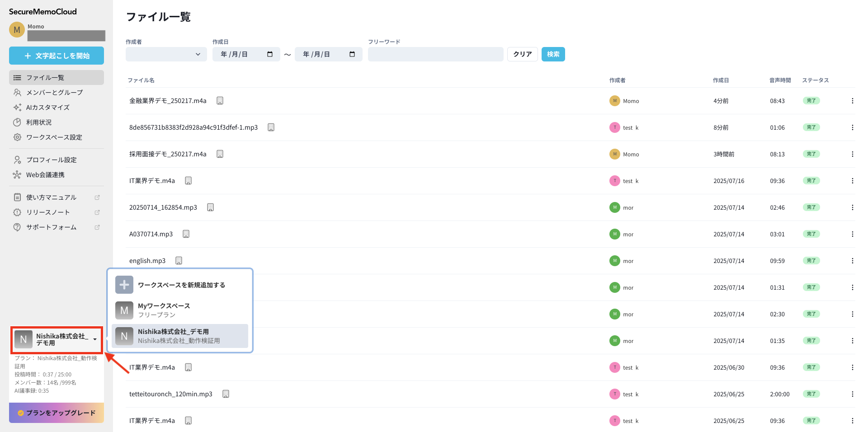Screen dimensions: 868x432
Task: Toggle the Nishika株式会社_デモ用 workspace switcher
Action: coord(57,340)
